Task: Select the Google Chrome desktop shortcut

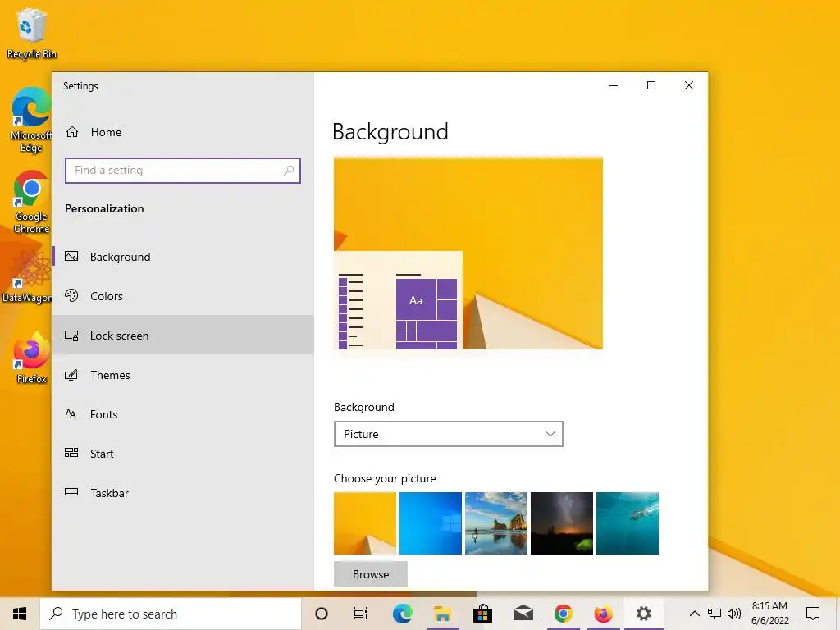Action: 31,202
